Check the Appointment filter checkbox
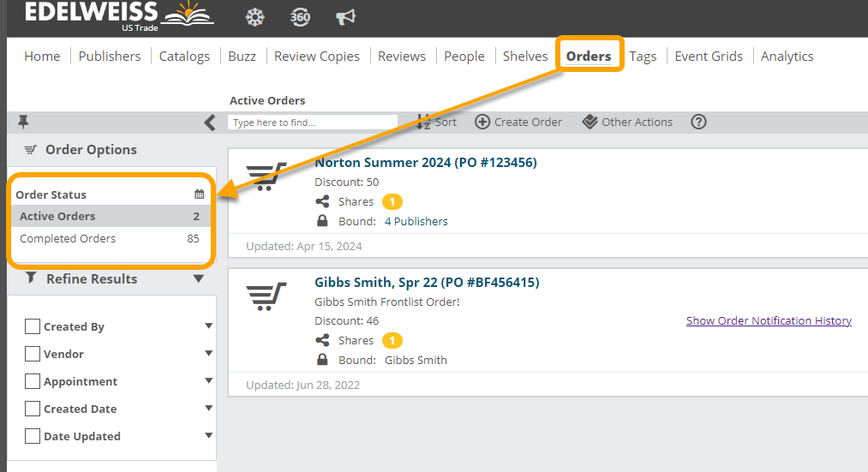Screen dimensions: 868x472 coord(33,381)
